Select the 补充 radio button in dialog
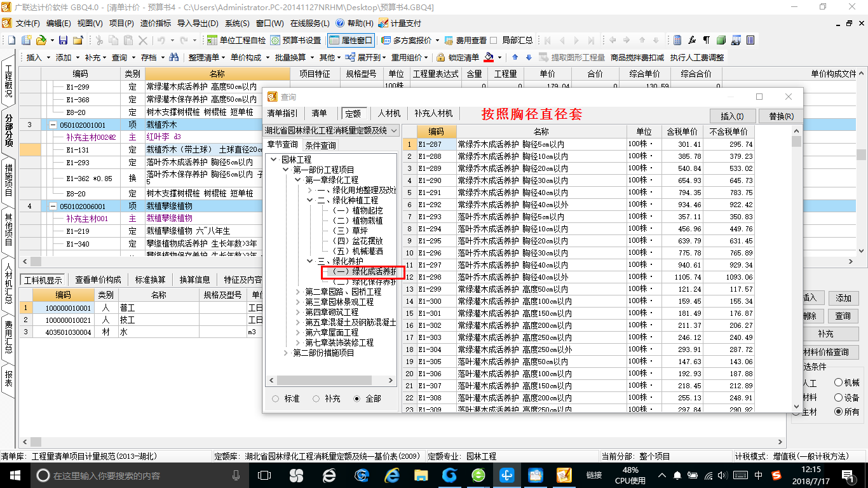Image resolution: width=868 pixels, height=488 pixels. (316, 398)
